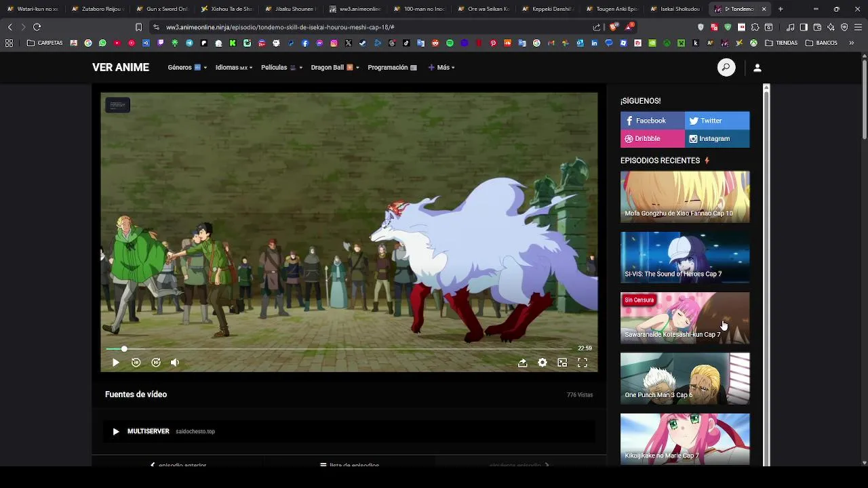Viewport: 868px width, 488px height.
Task: Open the TIENDAS bookmarks folder
Action: coord(781,43)
